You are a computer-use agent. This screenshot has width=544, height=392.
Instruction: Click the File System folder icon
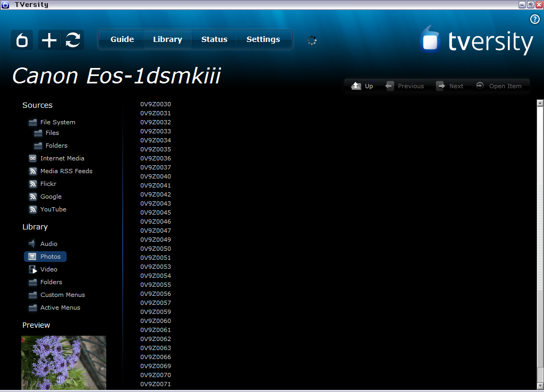click(32, 122)
